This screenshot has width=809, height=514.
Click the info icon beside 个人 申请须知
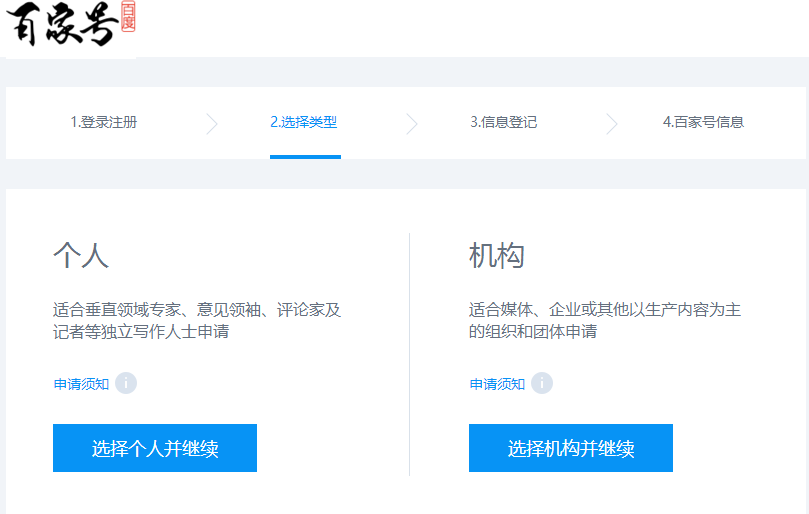(126, 383)
